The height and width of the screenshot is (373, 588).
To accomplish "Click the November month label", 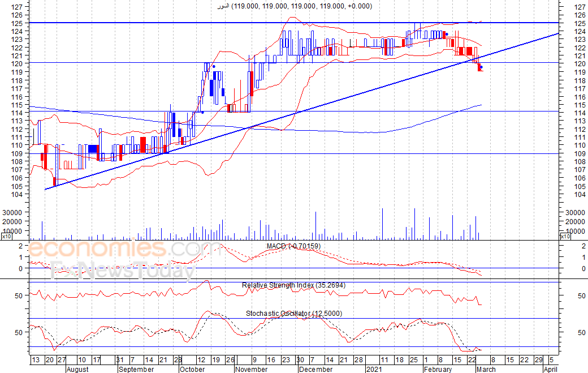I will pos(251,369).
